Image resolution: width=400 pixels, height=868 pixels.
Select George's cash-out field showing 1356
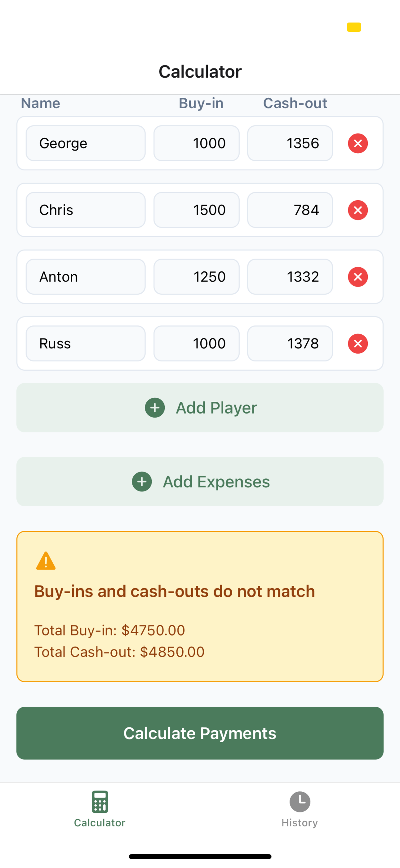(290, 143)
